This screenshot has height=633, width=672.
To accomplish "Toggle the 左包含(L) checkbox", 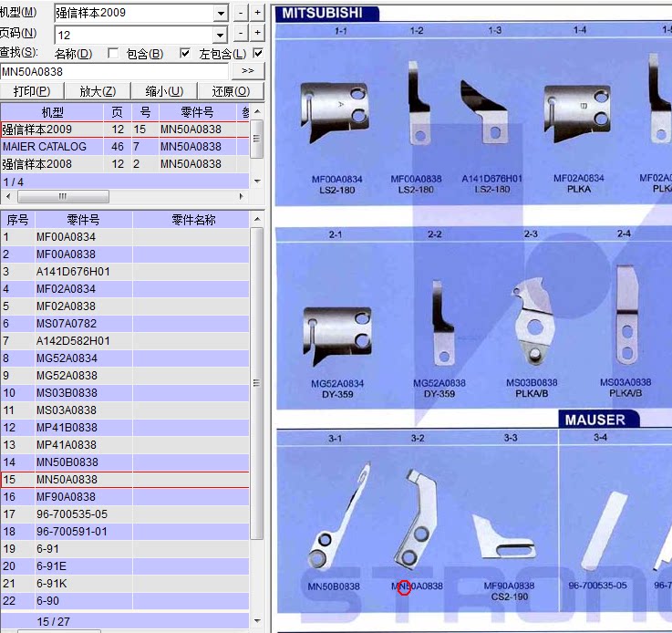I will coord(258,53).
